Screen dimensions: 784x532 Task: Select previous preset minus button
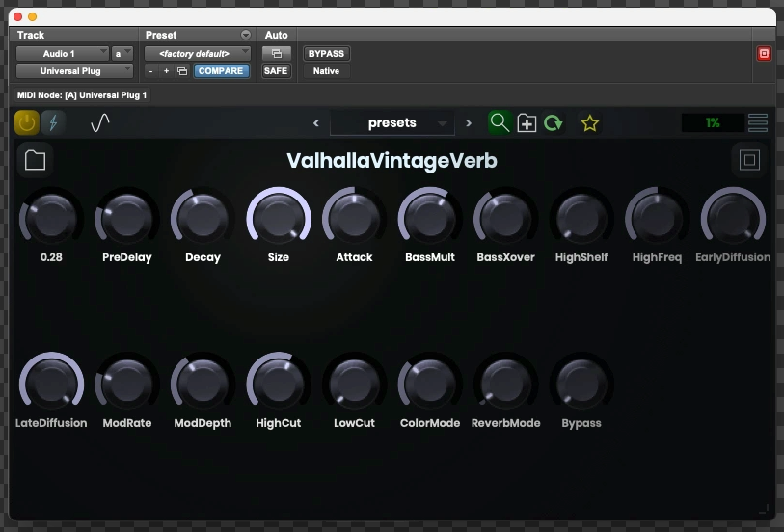click(x=151, y=71)
